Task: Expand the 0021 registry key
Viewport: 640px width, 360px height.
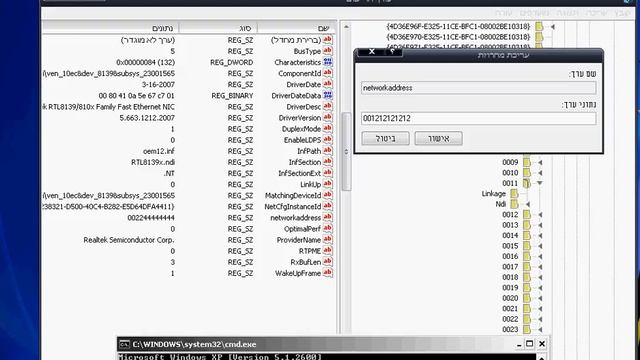Action: click(540, 309)
